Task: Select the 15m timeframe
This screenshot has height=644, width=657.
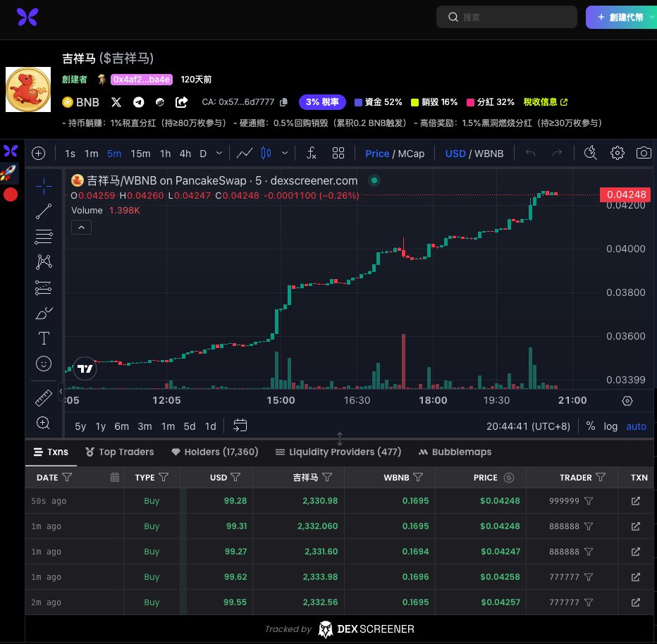Action: (140, 154)
